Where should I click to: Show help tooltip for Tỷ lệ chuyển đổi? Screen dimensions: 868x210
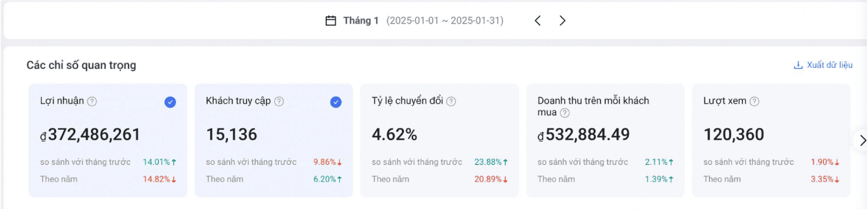point(451,101)
